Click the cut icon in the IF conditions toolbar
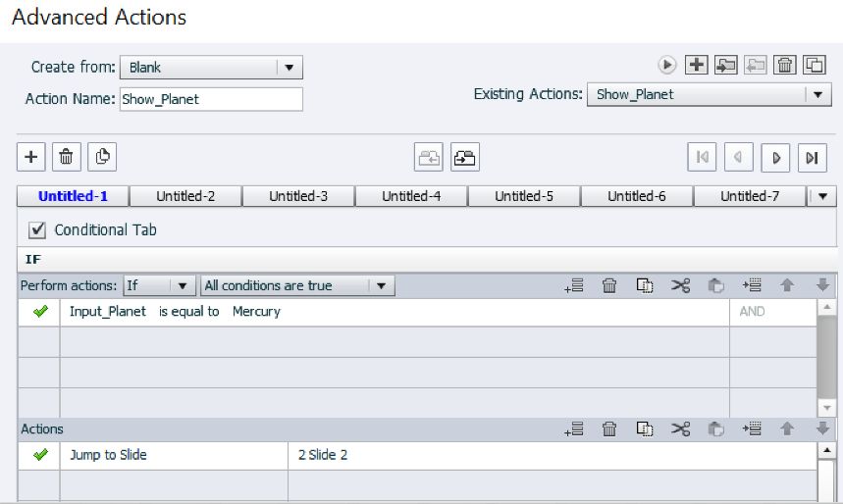 (x=681, y=285)
